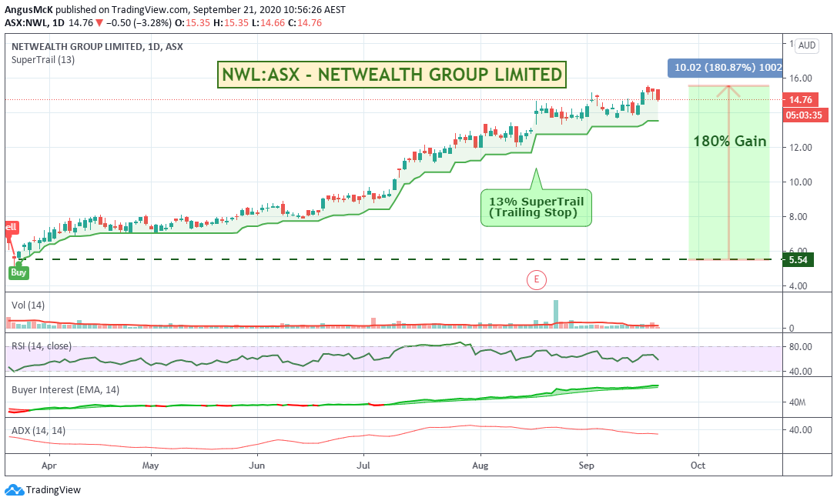
Task: Click the 8.00 price axis label
Action: click(x=798, y=216)
